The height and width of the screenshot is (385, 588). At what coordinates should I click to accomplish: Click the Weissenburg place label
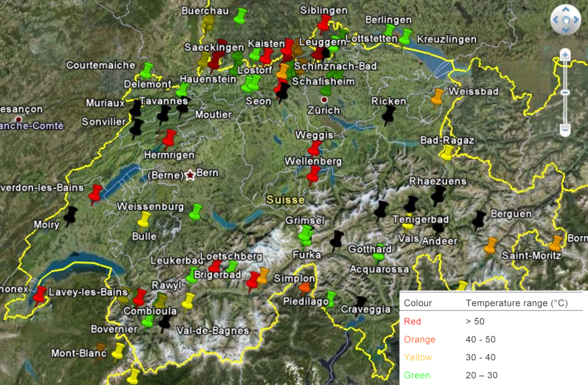(150, 207)
